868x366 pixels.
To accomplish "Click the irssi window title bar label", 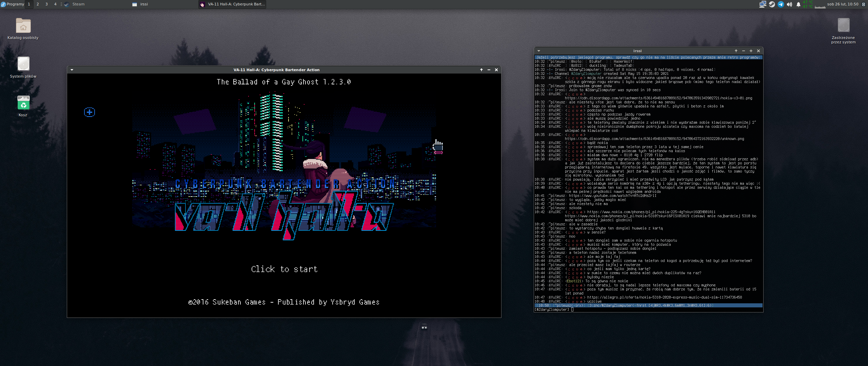I will (x=637, y=51).
